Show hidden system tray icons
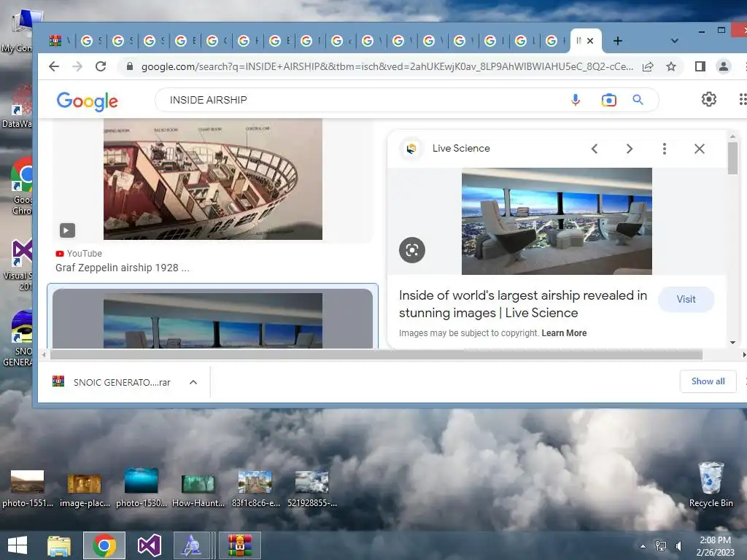This screenshot has height=560, width=747. [643, 546]
